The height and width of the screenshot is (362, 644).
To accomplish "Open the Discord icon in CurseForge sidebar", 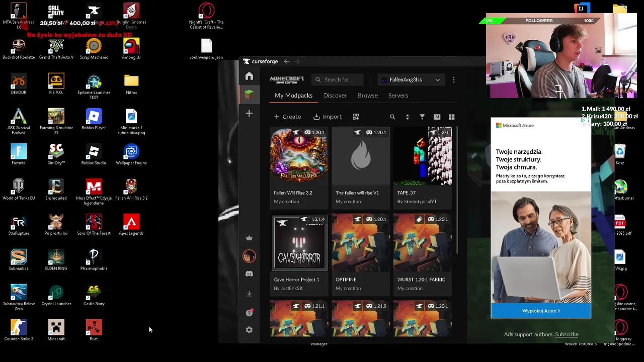I will [249, 274].
